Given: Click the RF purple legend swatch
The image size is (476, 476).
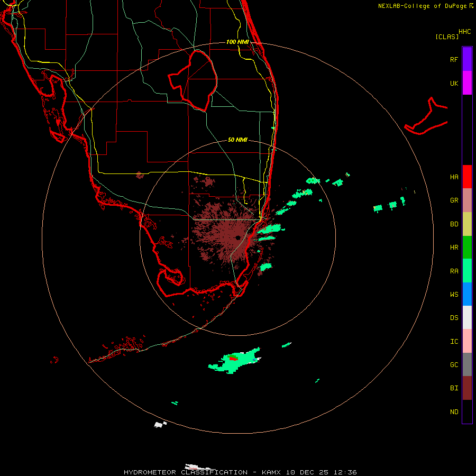Looking at the screenshot, I should click(x=467, y=59).
